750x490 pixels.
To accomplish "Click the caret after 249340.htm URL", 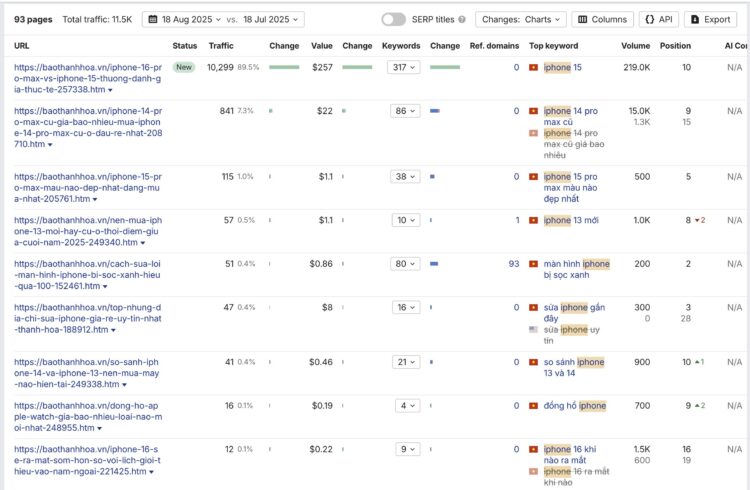I will 143,243.
